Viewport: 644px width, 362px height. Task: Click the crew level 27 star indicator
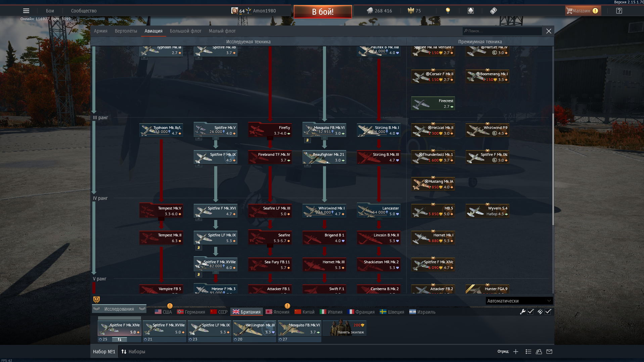click(x=283, y=340)
